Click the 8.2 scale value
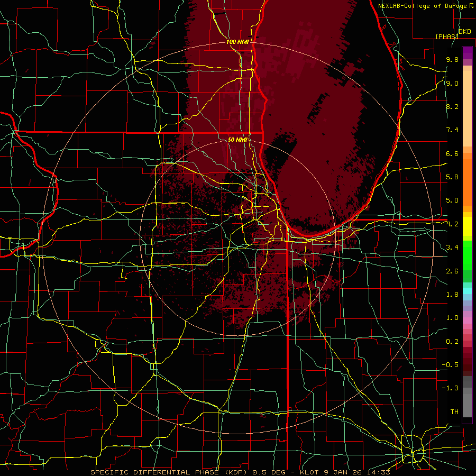Screen dimensions: 476x476 452,106
